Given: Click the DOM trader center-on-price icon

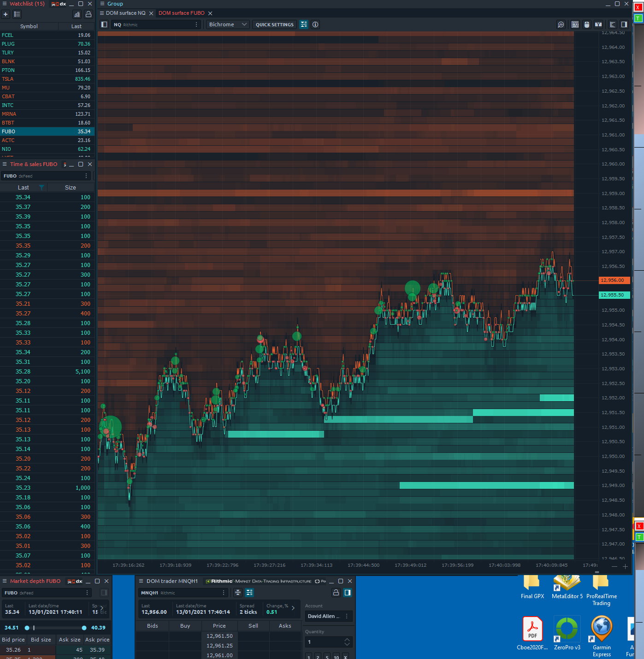Looking at the screenshot, I should click(x=238, y=593).
